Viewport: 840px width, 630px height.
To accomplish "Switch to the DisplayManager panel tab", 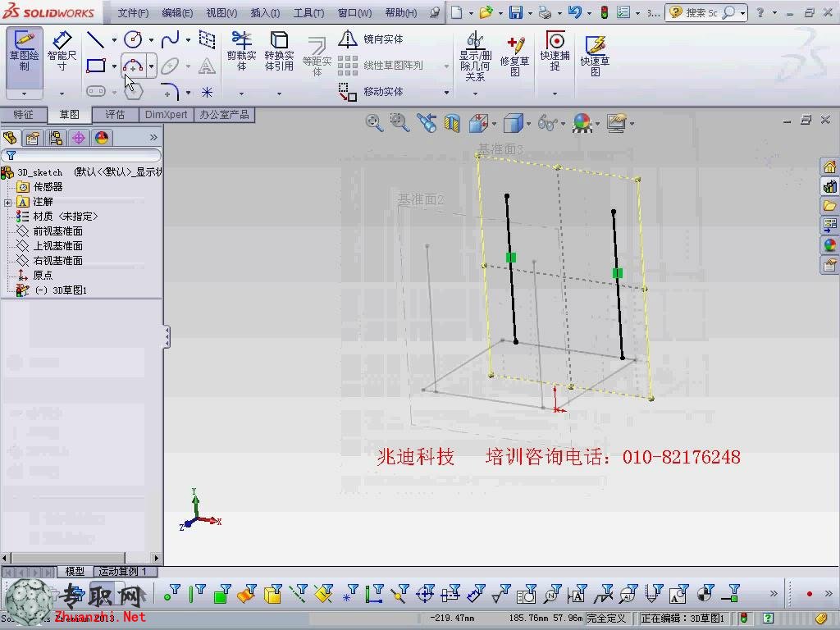I will [x=101, y=138].
